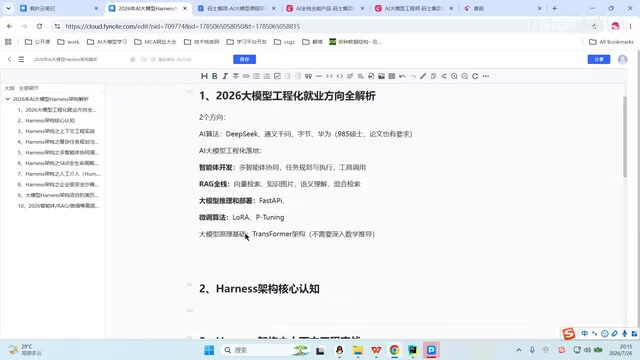Open the browser tab search dropdown
The image size is (640, 360).
pos(8,9)
